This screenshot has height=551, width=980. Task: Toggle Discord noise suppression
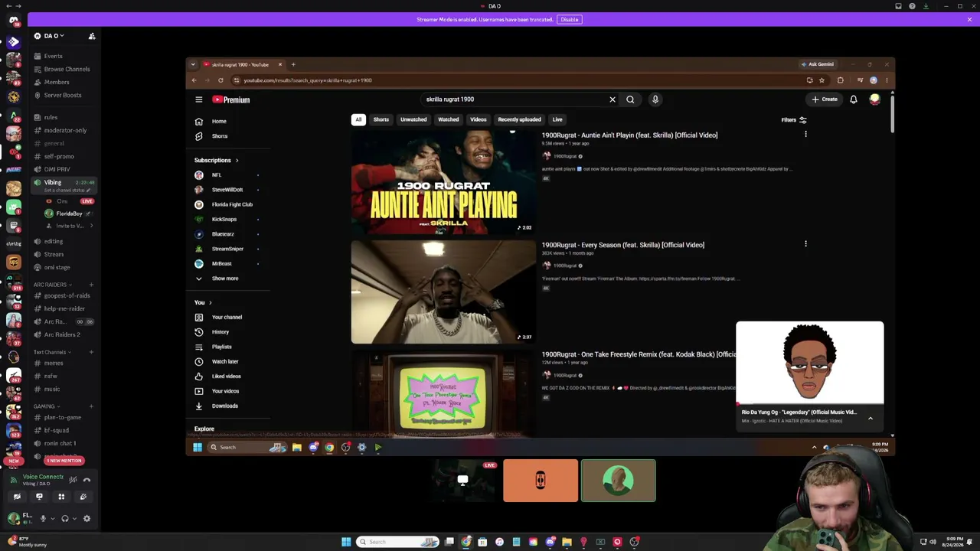point(73,480)
